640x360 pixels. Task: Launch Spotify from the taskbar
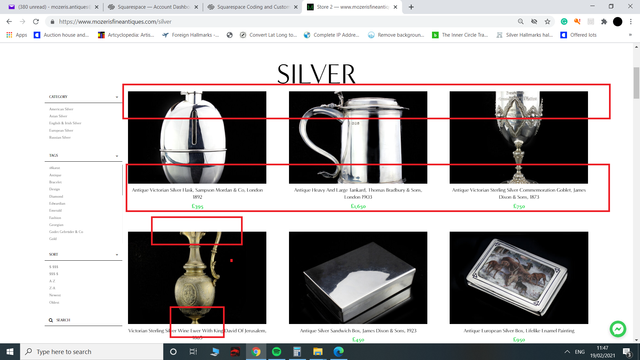tap(276, 351)
